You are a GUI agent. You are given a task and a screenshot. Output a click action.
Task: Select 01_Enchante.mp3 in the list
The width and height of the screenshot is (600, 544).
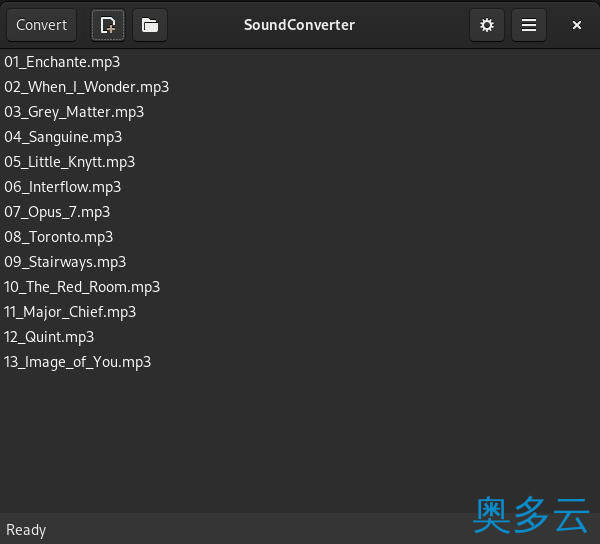300,62
